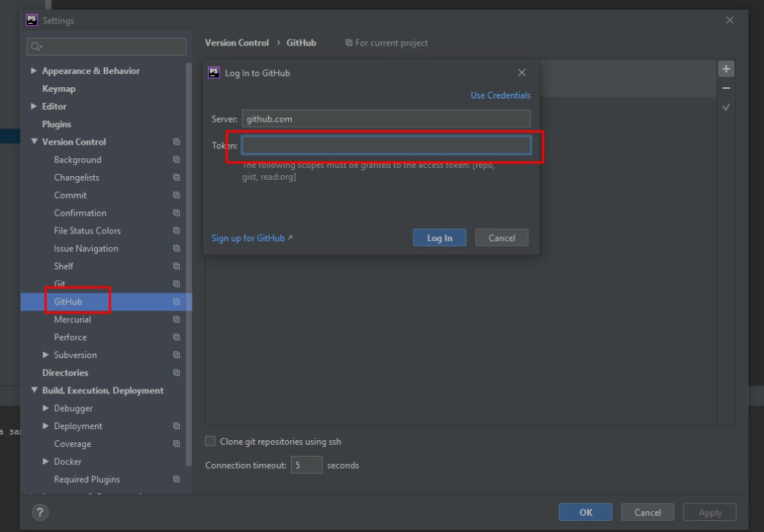Click the PhpStorm icon in Log In dialog
This screenshot has width=764, height=532.
(x=214, y=72)
